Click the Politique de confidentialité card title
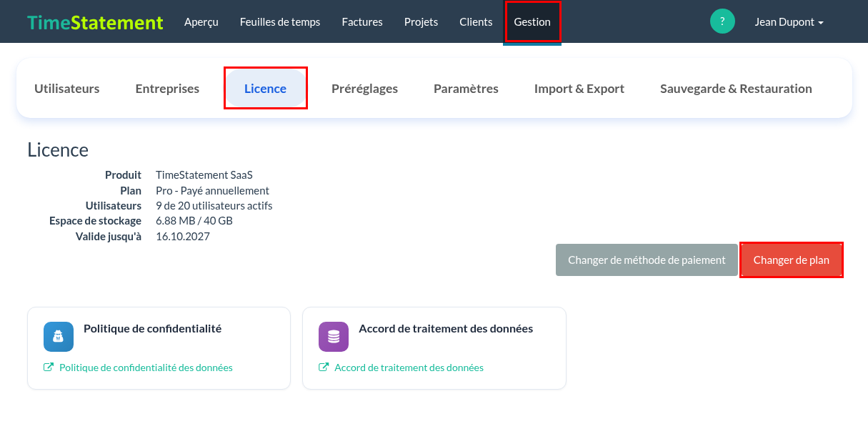 pyautogui.click(x=153, y=329)
